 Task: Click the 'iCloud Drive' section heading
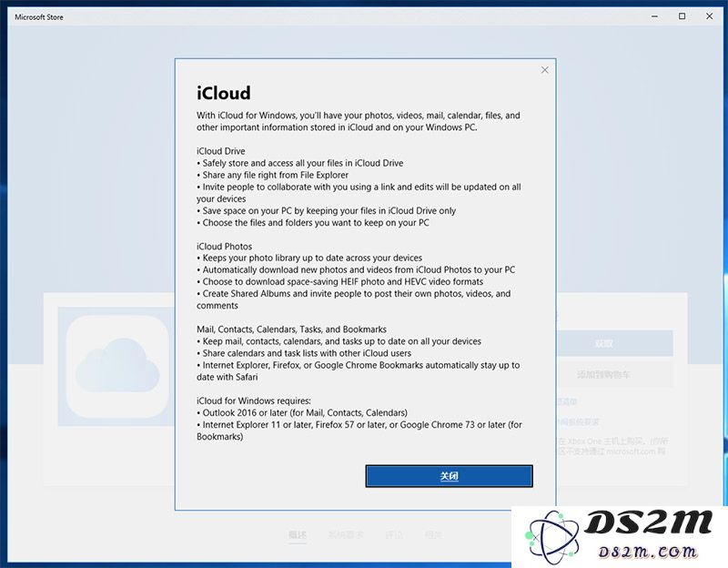[x=220, y=151]
